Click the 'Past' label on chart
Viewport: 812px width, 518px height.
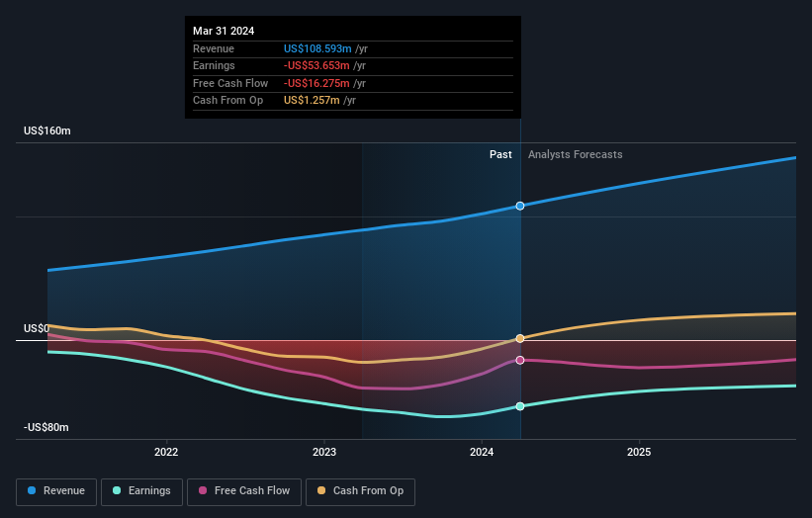pyautogui.click(x=500, y=154)
